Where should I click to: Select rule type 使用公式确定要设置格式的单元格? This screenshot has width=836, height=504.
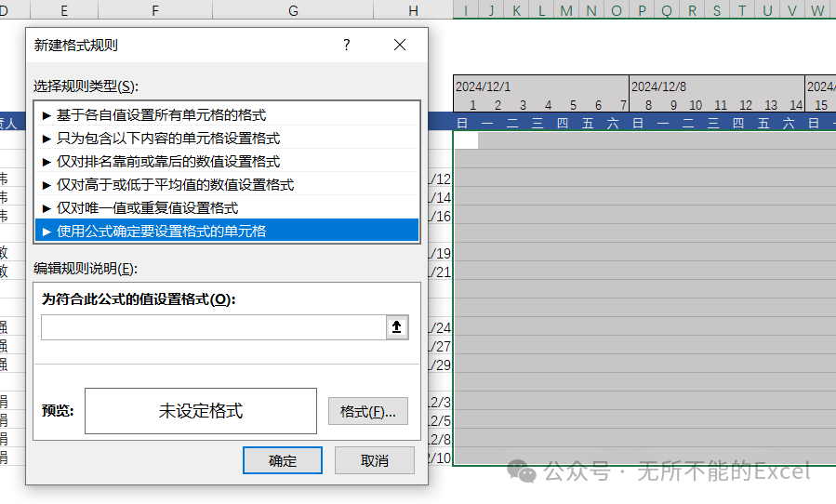pos(227,231)
